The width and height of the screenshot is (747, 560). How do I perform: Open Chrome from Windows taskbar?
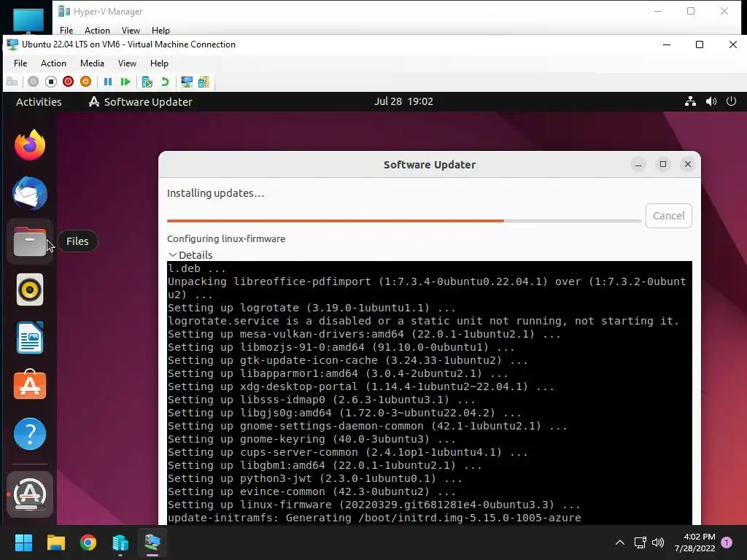point(88,542)
